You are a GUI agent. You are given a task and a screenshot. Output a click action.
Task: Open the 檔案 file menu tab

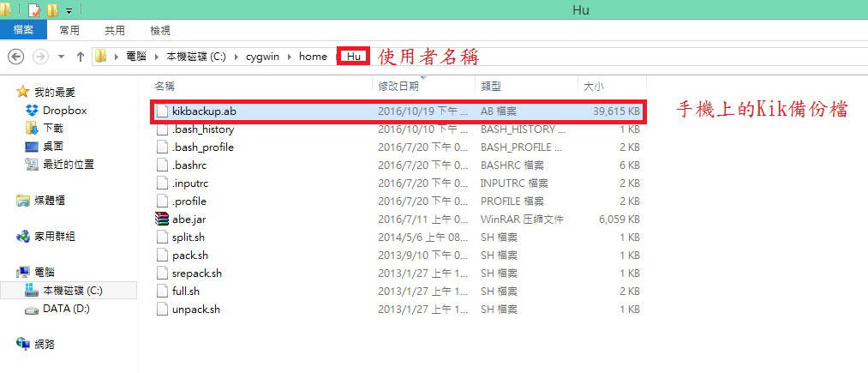[23, 30]
